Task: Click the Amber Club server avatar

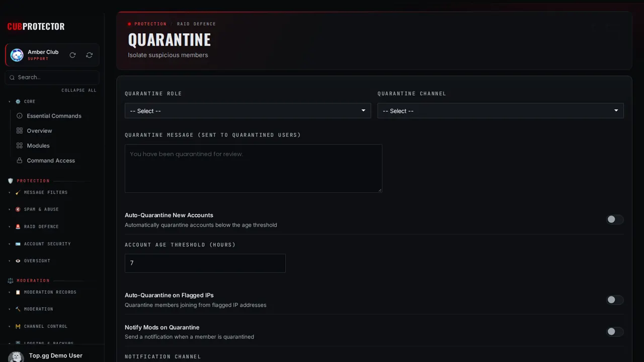Action: (x=17, y=55)
